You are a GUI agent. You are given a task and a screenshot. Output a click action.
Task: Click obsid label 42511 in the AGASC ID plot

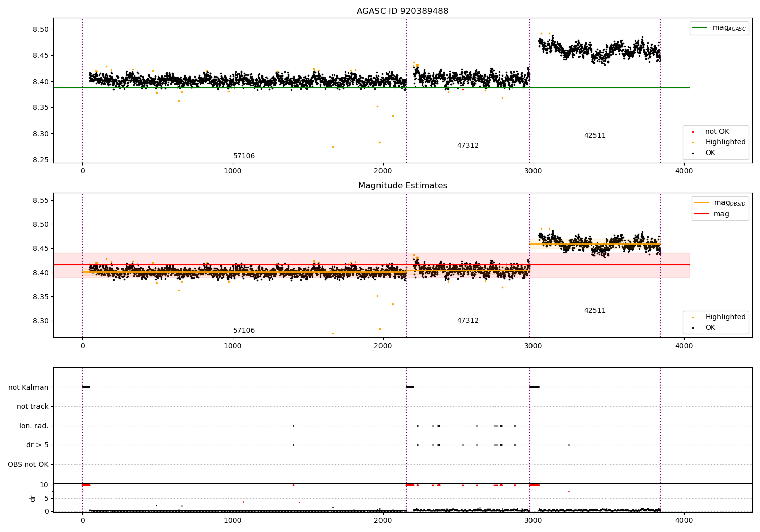595,136
